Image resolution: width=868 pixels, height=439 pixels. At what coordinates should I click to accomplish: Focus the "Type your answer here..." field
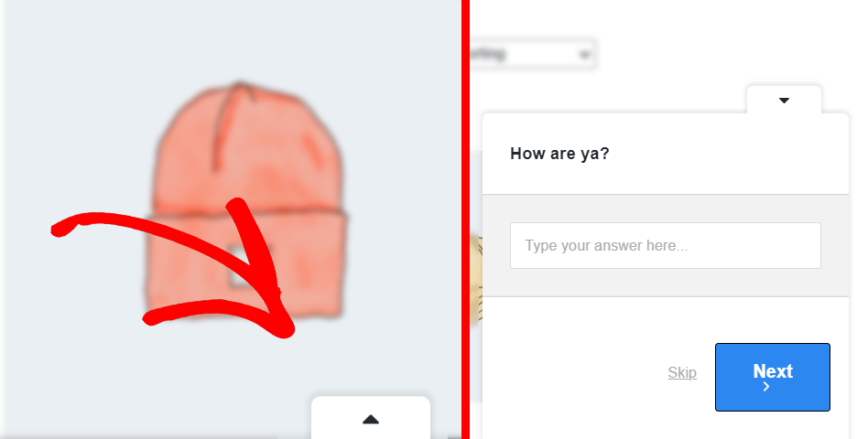[666, 245]
